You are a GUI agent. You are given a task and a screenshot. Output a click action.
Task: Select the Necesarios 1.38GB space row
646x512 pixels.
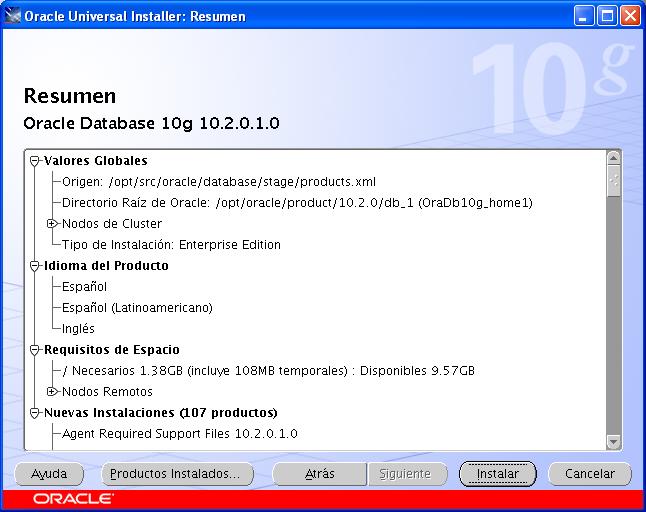268,371
